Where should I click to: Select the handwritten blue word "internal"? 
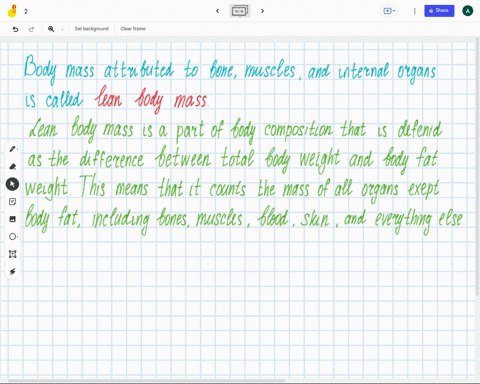(363, 71)
